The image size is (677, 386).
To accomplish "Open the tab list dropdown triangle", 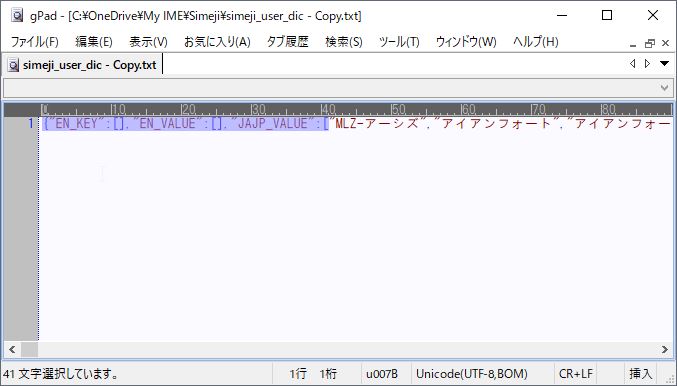I will (x=664, y=64).
